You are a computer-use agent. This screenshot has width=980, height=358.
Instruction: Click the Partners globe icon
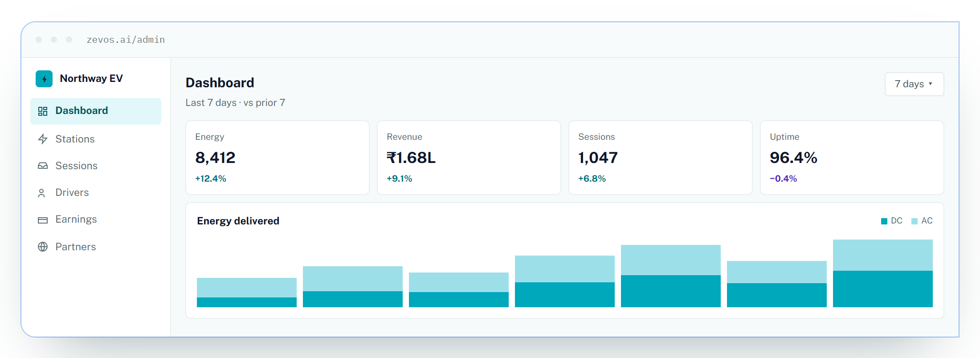(43, 247)
